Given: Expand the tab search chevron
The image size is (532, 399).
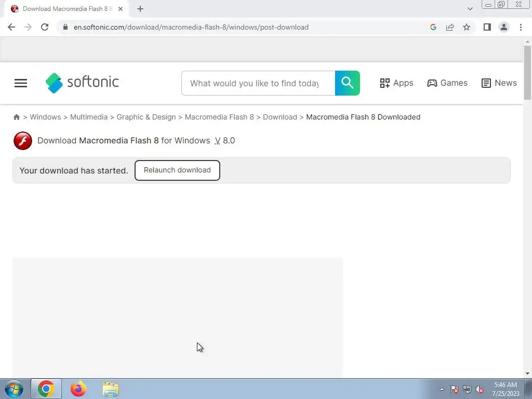Looking at the screenshot, I should pyautogui.click(x=470, y=9).
